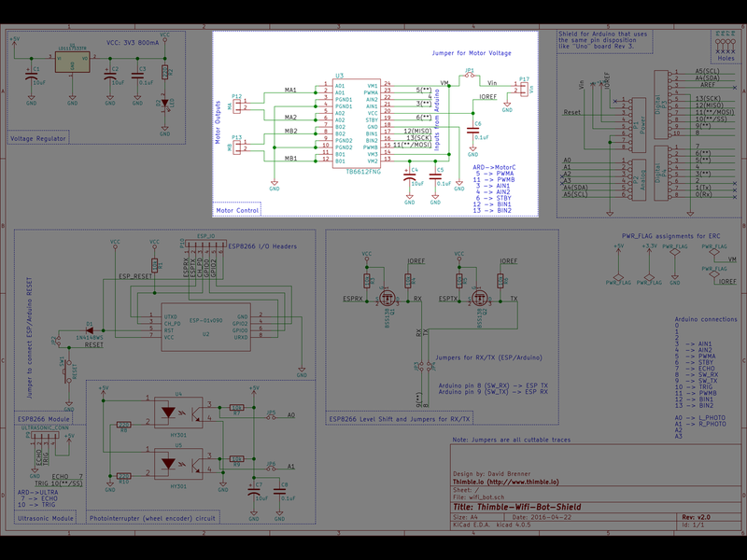747x560 pixels.
Task: Select the "KiCad E.D.A. kicad 4.0.5" text
Action: [492, 525]
